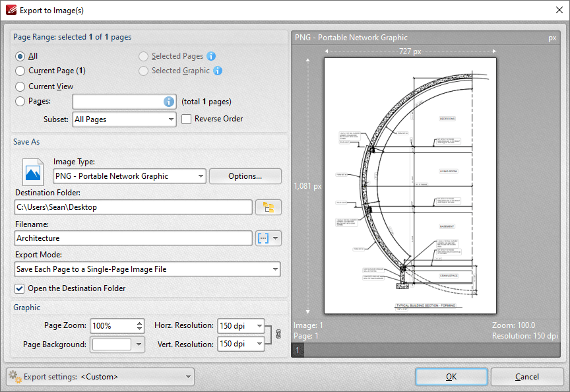Disable Open the Destination Folder
Image resolution: width=570 pixels, height=392 pixels.
[19, 288]
